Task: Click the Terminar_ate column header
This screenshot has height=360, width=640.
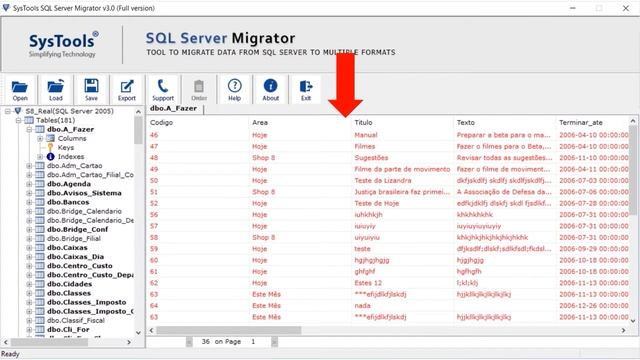Action: coord(592,122)
